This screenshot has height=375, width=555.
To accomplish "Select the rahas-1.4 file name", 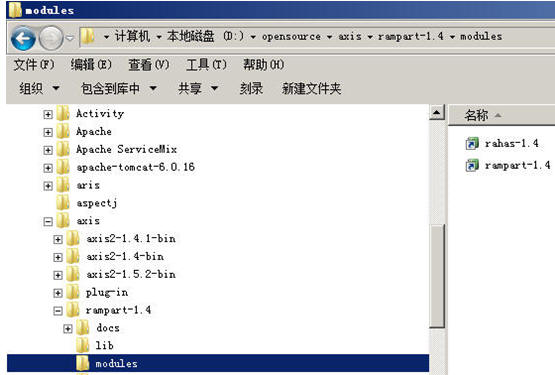I will [511, 143].
